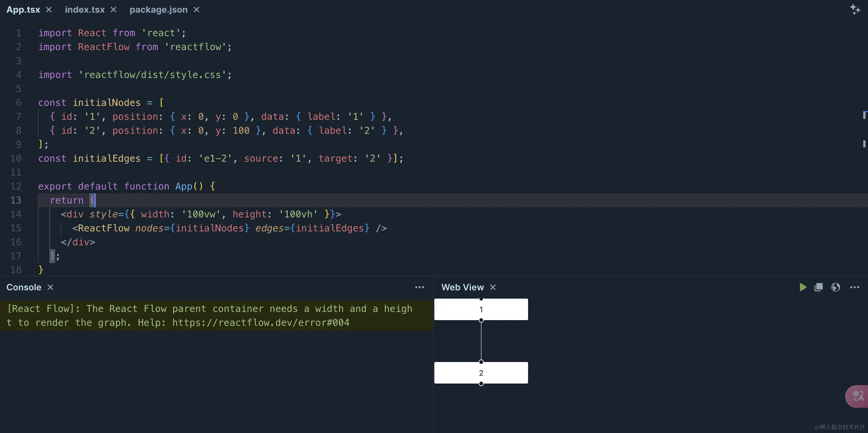Open Web View more options menu
The height and width of the screenshot is (433, 868).
(x=854, y=287)
